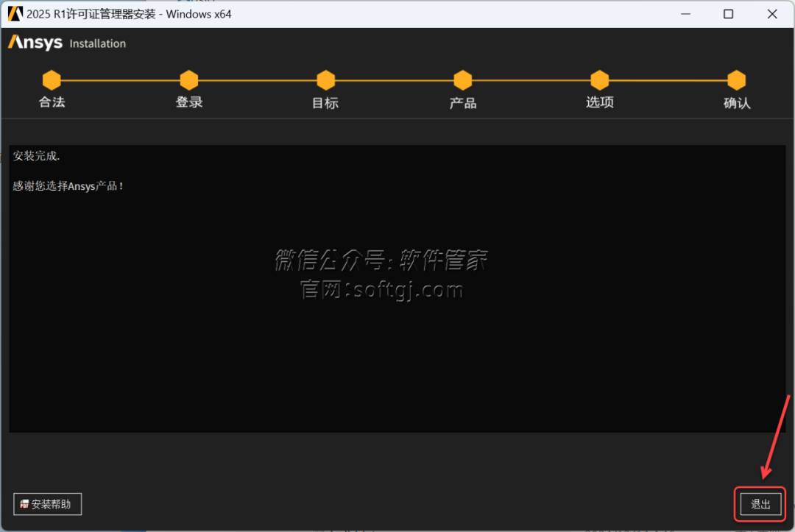The image size is (795, 532).
Task: Click the 选项 step label
Action: (600, 102)
